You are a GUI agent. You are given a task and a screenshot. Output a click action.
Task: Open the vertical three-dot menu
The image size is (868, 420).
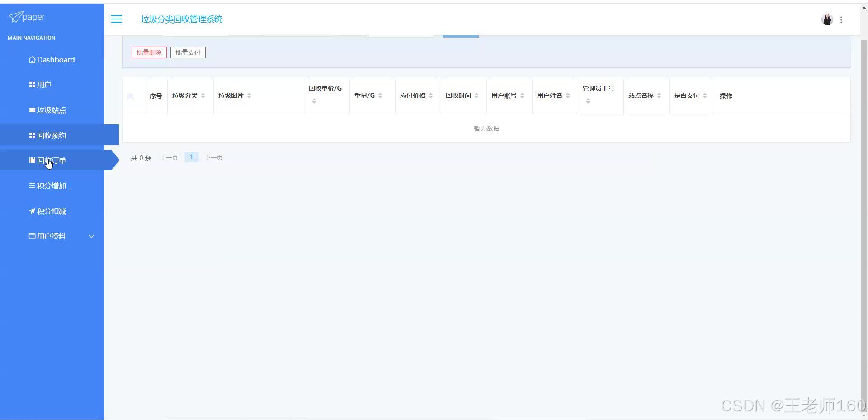(841, 19)
